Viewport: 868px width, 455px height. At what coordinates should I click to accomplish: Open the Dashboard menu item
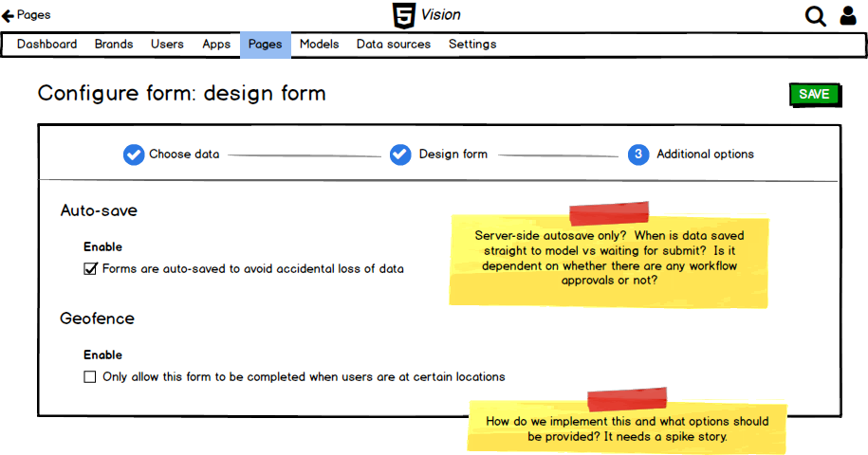(46, 45)
